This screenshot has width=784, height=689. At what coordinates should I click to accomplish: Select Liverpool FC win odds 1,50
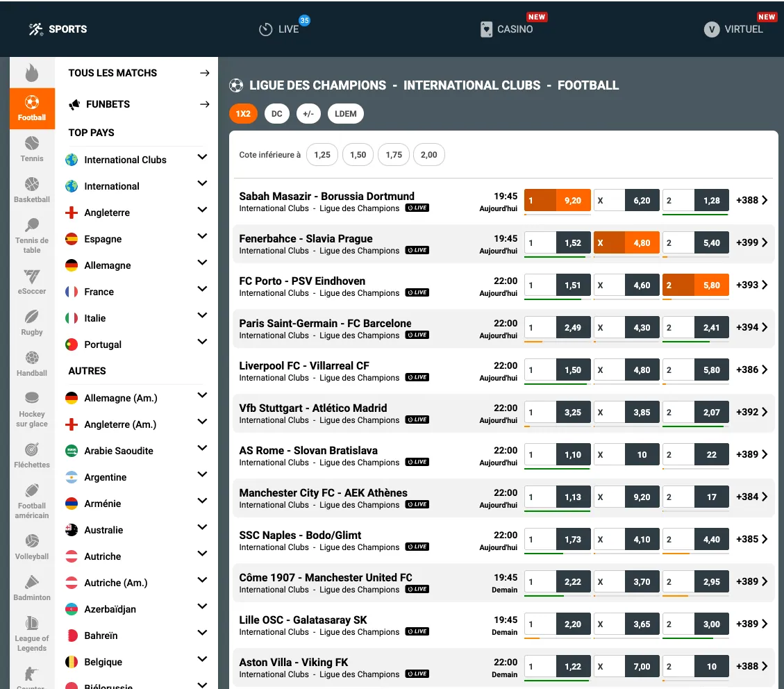pyautogui.click(x=557, y=370)
